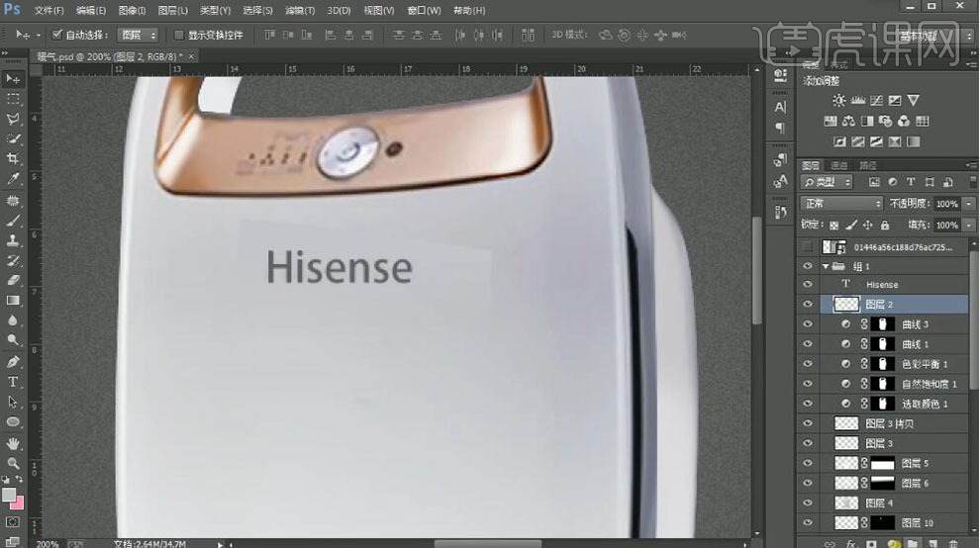Select the Brush tool
Screen dimensions: 980x548
pos(13,221)
